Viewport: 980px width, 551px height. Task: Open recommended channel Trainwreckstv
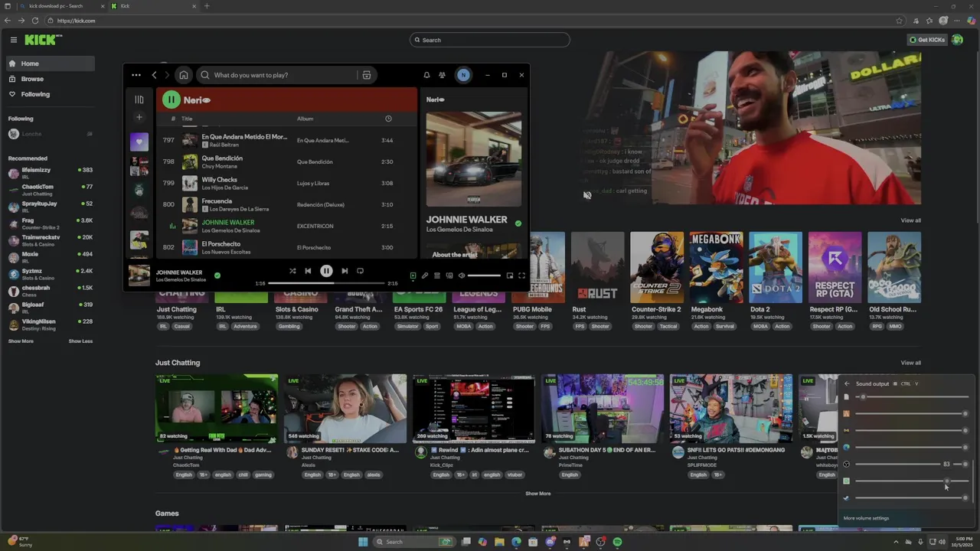point(50,240)
